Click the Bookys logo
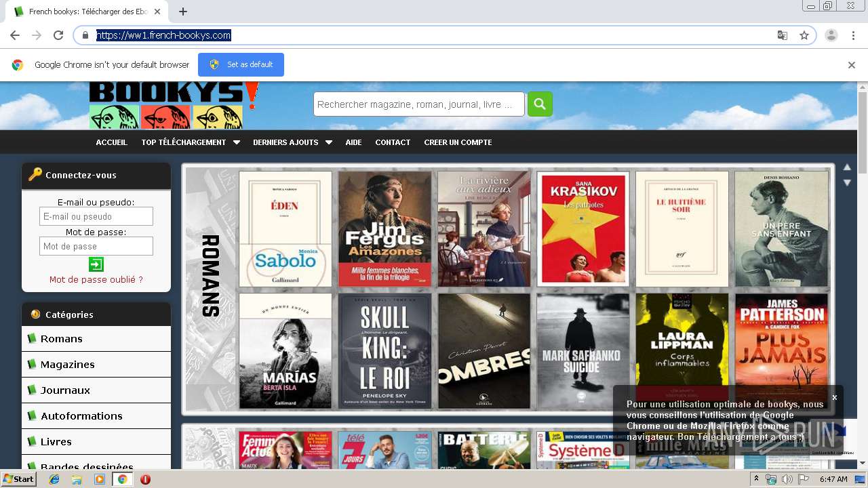Image resolution: width=868 pixels, height=488 pixels. tap(174, 106)
